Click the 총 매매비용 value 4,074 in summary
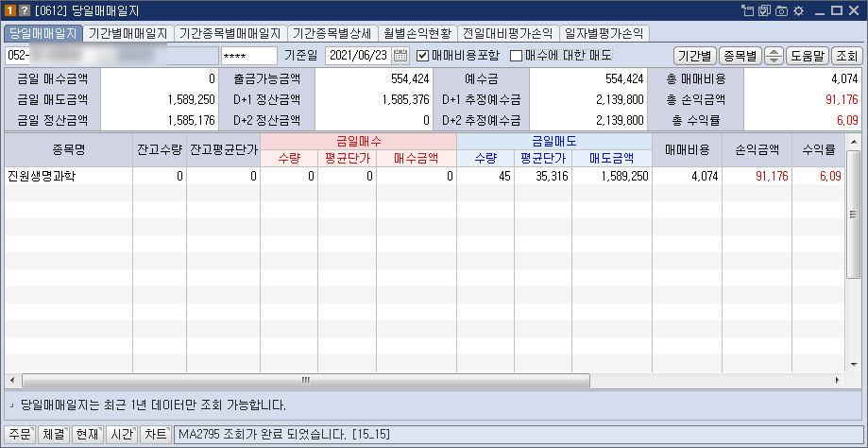 point(844,79)
